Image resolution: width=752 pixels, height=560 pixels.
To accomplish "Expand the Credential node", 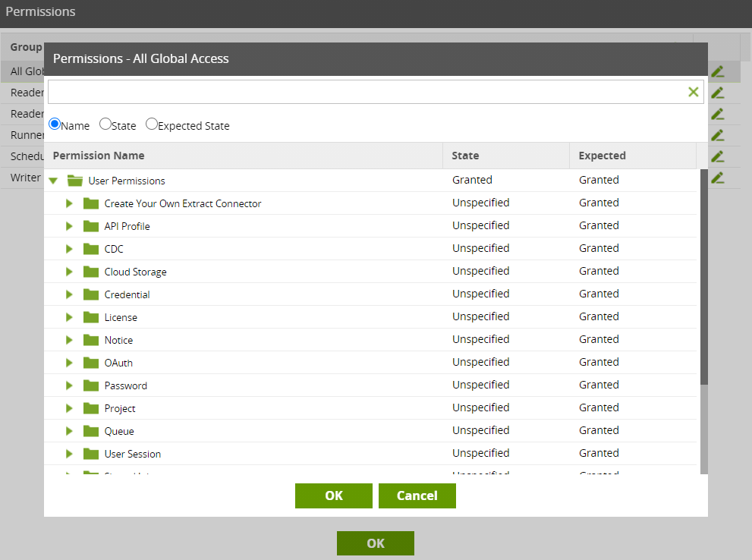I will tap(69, 294).
